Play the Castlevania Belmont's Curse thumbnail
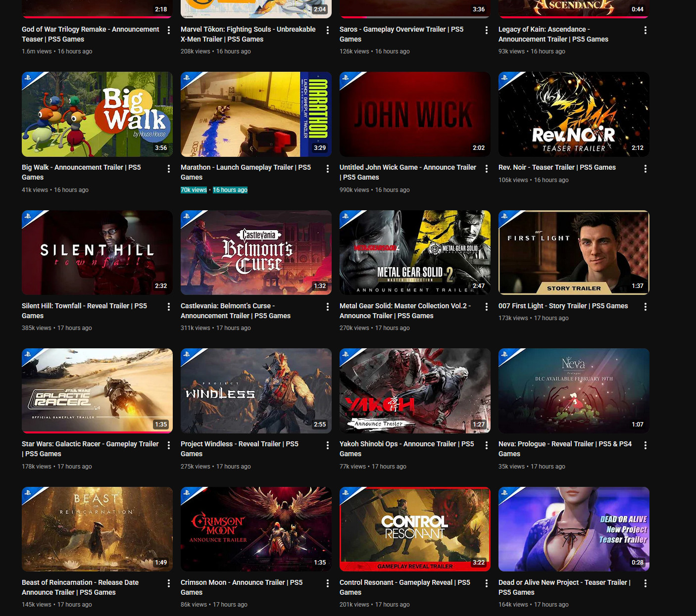Screen dimensions: 696x616 pyautogui.click(x=256, y=252)
